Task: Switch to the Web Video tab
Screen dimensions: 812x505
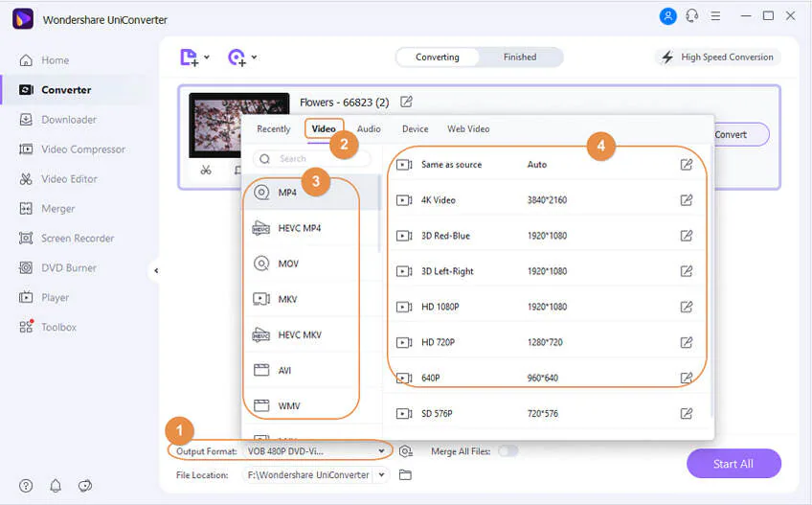Action: tap(468, 129)
